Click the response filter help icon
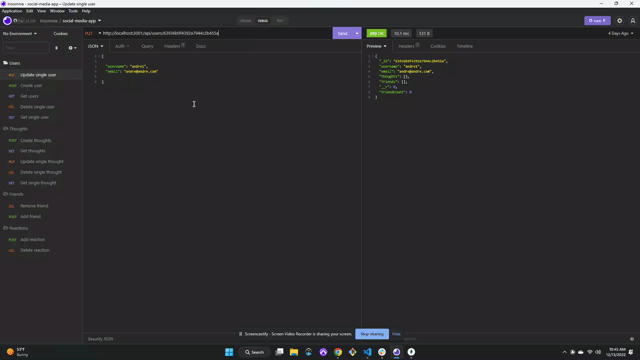The width and height of the screenshot is (640, 360). click(x=632, y=339)
